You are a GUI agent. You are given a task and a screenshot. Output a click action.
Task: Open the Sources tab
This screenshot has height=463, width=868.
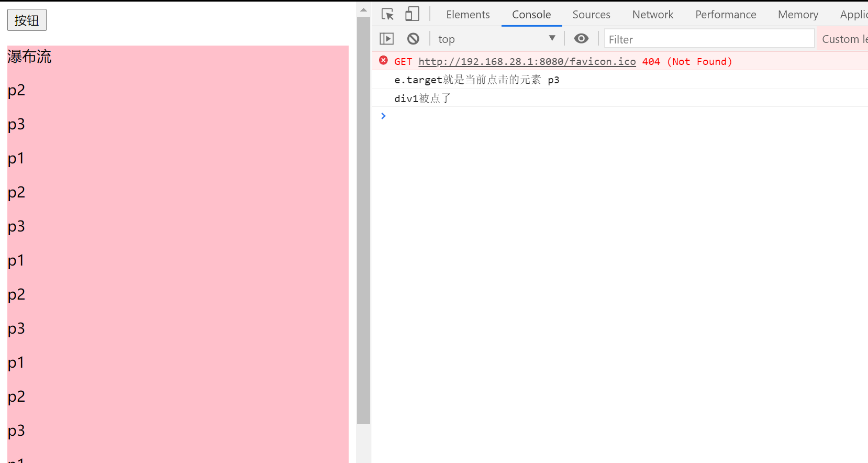[x=591, y=15]
